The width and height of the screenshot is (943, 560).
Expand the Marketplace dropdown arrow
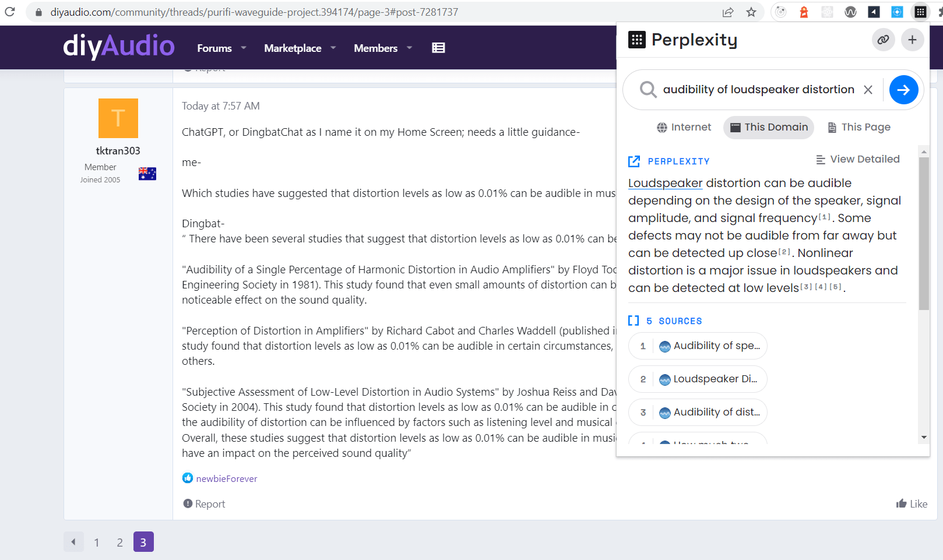[x=333, y=48]
